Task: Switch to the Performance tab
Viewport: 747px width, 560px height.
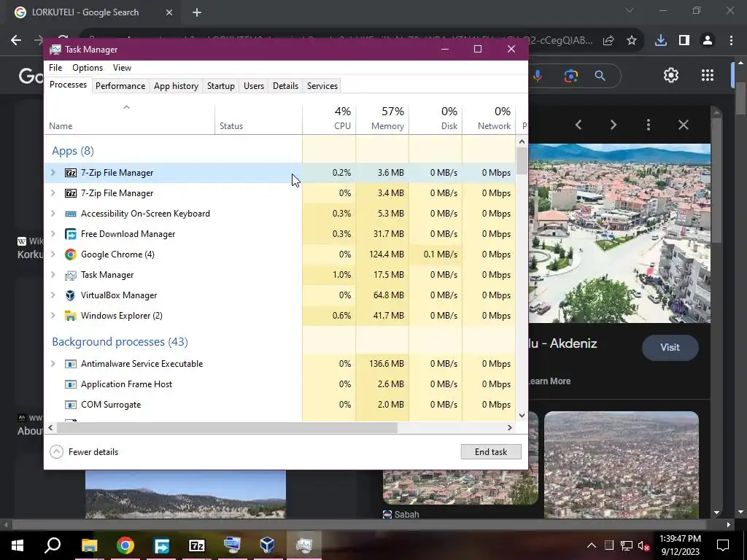Action: coord(120,86)
